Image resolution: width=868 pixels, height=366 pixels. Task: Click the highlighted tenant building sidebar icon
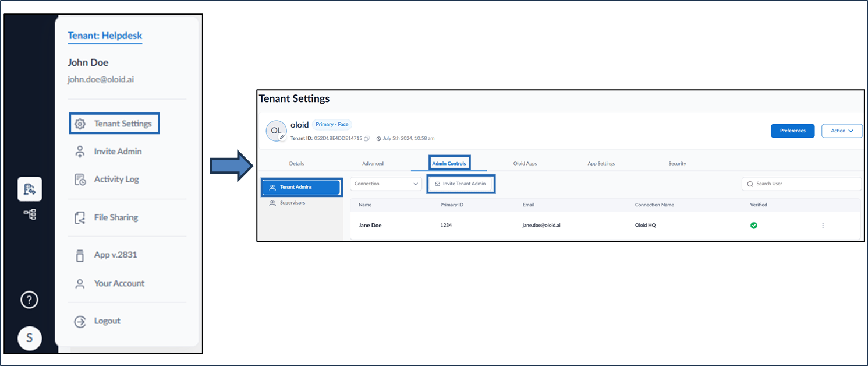click(30, 189)
